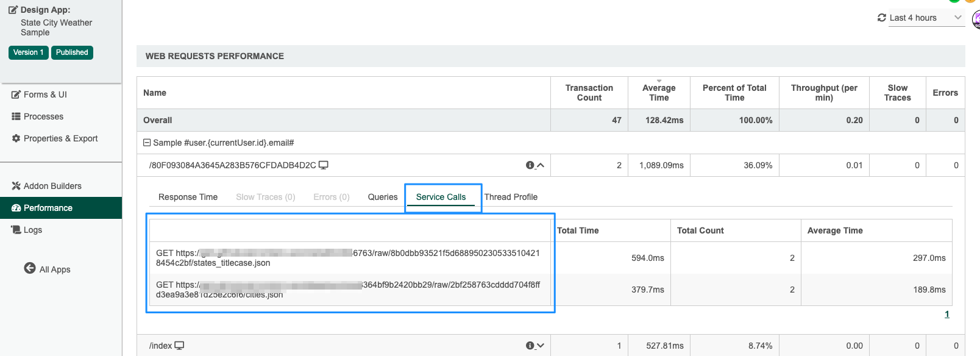Select the Queries tab
Viewport: 980px width, 356px height.
382,197
